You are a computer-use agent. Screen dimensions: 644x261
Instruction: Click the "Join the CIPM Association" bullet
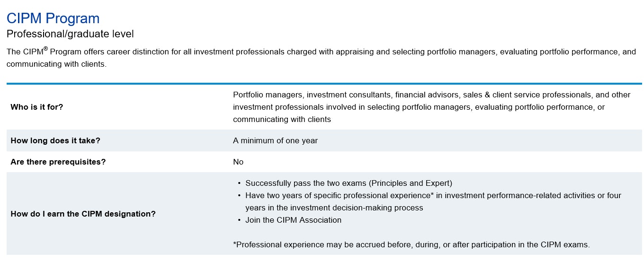[x=293, y=220]
